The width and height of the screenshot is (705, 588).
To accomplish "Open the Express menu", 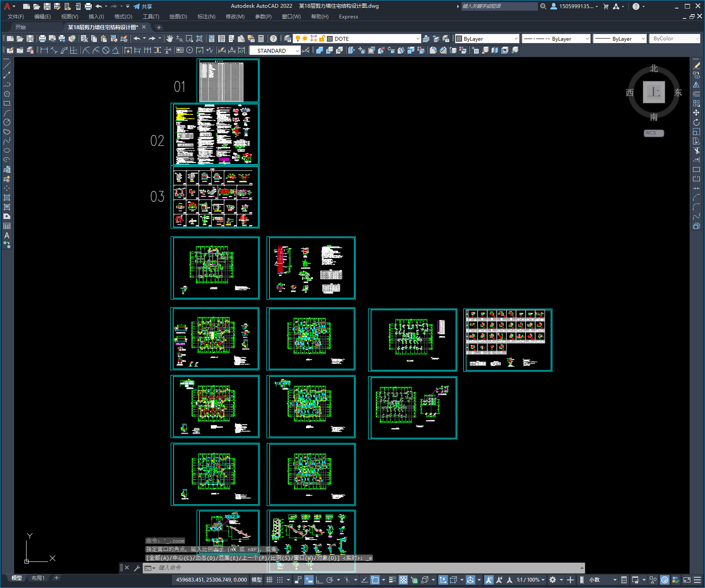I will pos(348,16).
